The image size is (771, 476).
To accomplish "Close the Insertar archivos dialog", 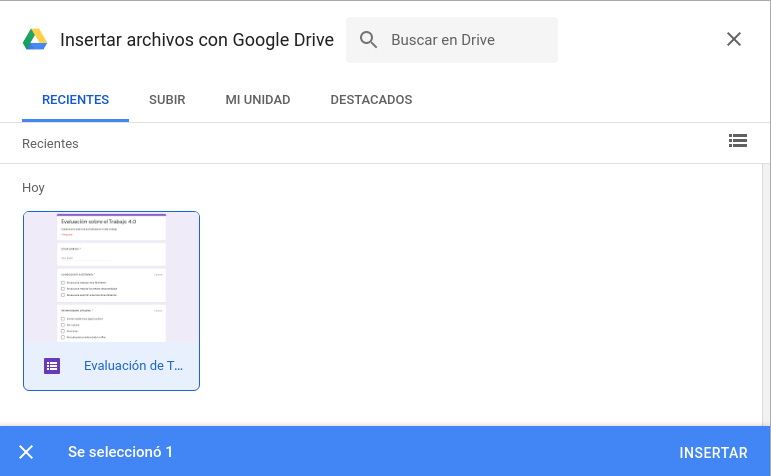I will 734,40.
